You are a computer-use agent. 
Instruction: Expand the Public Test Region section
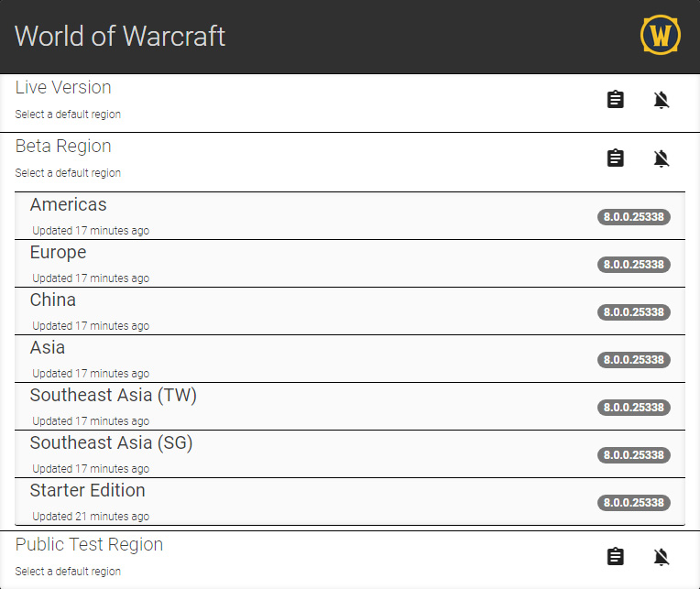coord(89,545)
